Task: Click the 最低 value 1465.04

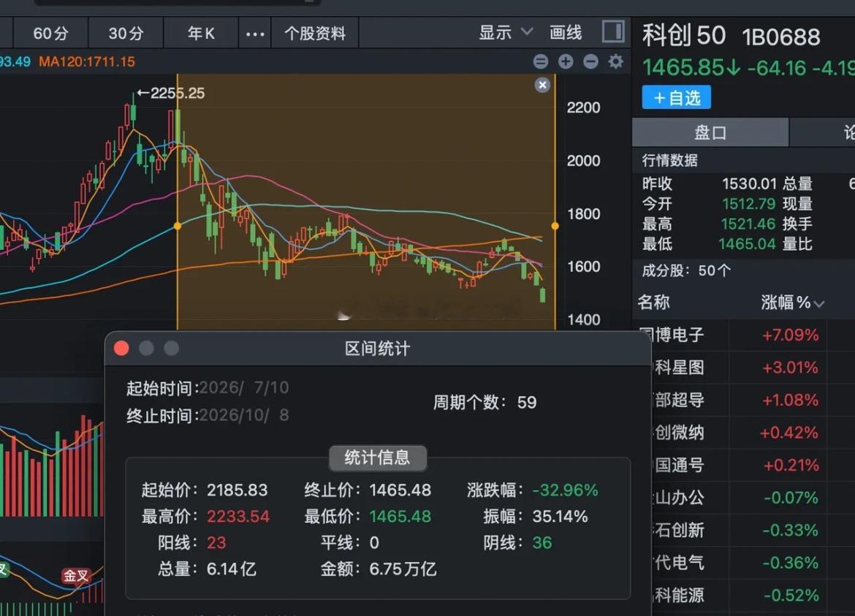Action: pyautogui.click(x=747, y=243)
